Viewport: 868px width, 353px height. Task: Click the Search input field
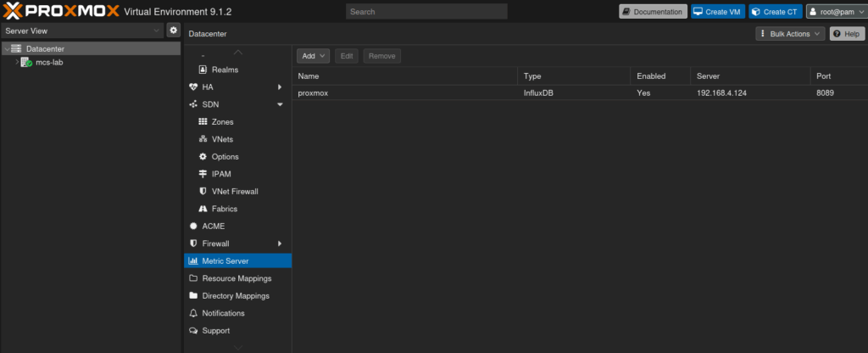426,12
